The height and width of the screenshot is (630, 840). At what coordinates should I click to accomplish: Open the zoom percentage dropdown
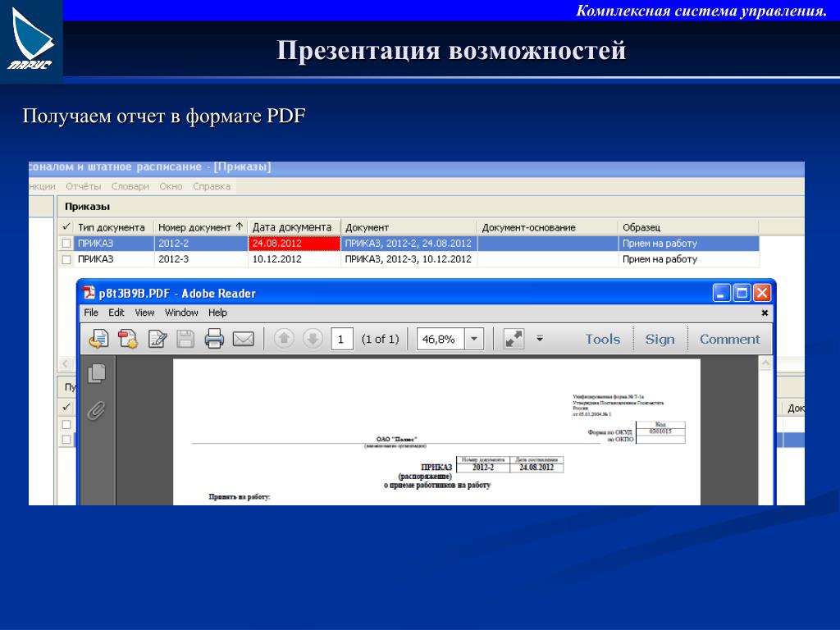474,339
